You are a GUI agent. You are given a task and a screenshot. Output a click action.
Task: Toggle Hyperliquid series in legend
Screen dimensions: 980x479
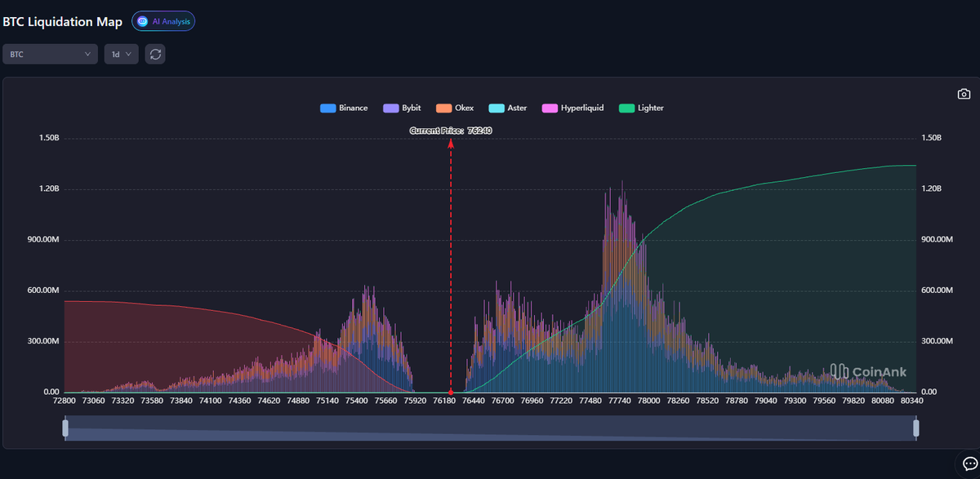point(573,108)
